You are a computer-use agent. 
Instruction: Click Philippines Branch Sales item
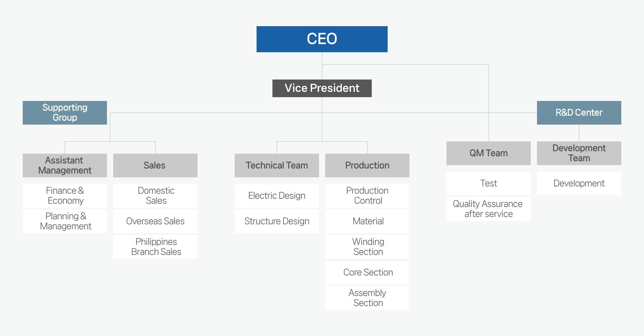pos(155,247)
